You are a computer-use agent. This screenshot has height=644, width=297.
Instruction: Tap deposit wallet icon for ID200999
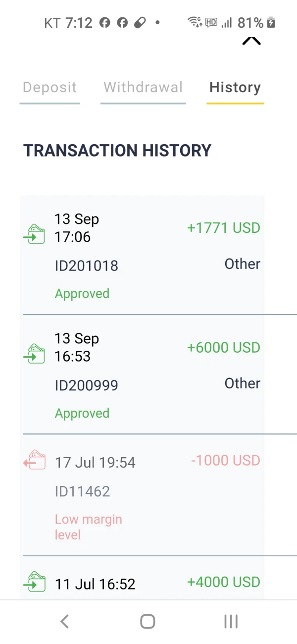pos(34,354)
